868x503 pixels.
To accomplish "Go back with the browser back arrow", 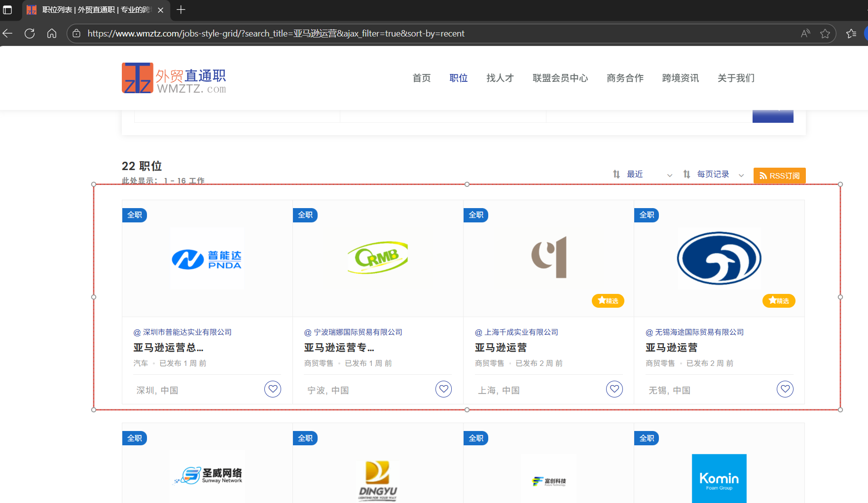I will point(8,34).
